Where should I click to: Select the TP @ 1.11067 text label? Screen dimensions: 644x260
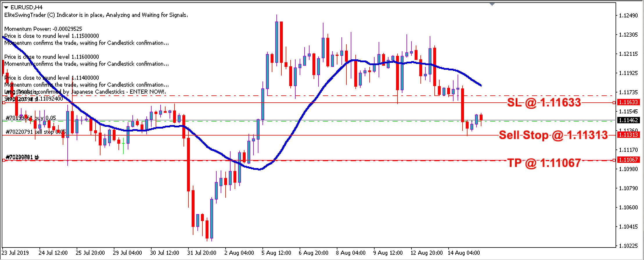pos(544,163)
